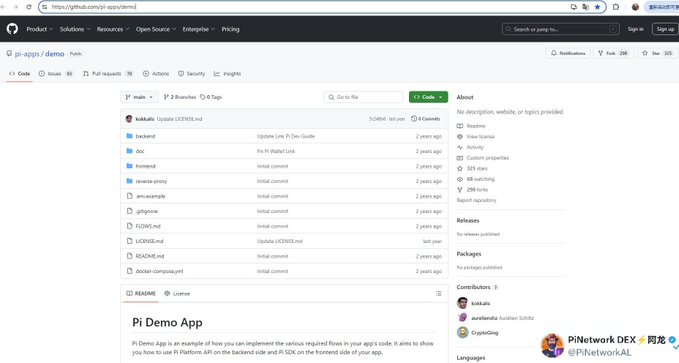Screen dimensions: 679x363
Task: Select README tab in file viewer
Action: [141, 293]
